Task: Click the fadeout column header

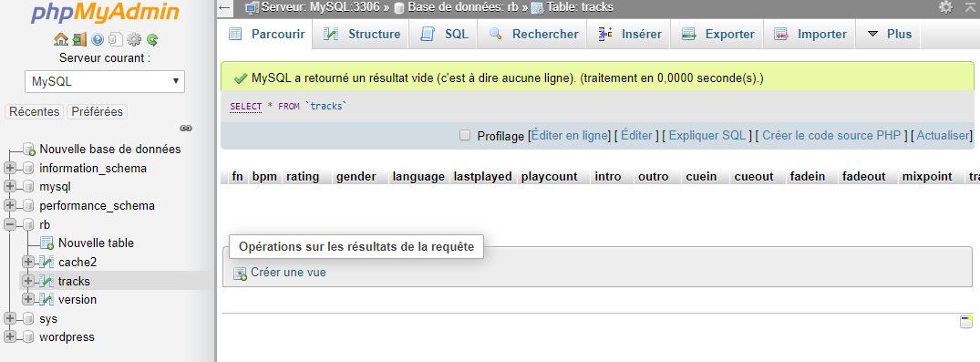Action: 863,176
